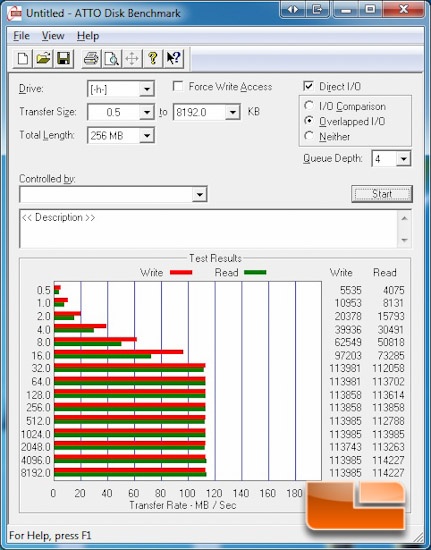Enable Force Write Access checkbox
Image resolution: width=431 pixels, height=550 pixels.
pyautogui.click(x=178, y=86)
